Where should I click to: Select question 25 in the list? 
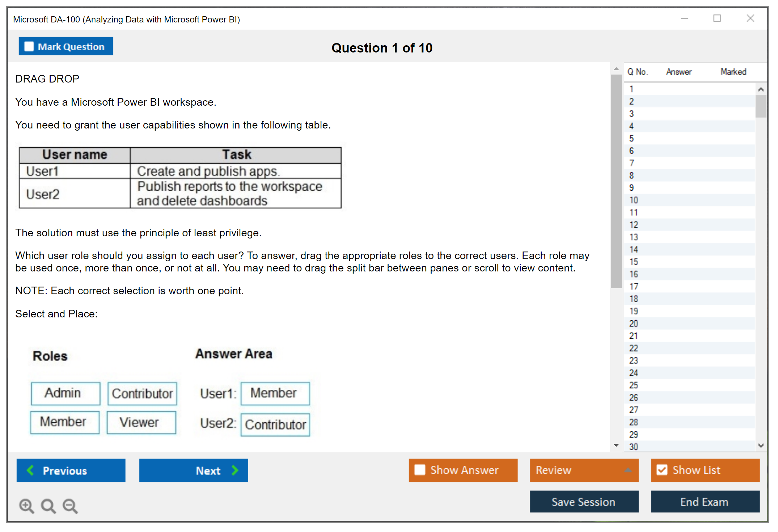tap(634, 385)
